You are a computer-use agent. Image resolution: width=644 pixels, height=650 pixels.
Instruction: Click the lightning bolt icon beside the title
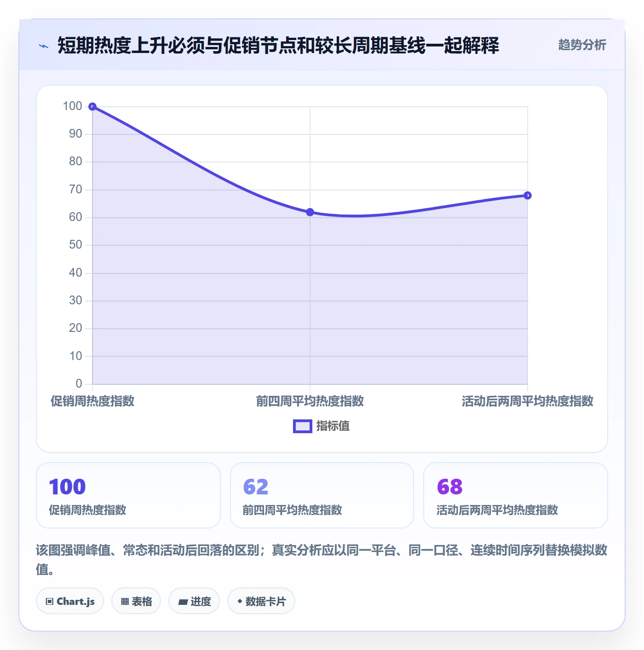[x=44, y=46]
